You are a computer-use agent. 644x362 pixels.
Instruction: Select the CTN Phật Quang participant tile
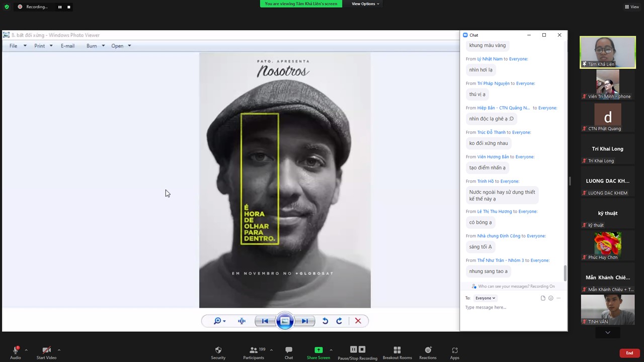pyautogui.click(x=608, y=117)
